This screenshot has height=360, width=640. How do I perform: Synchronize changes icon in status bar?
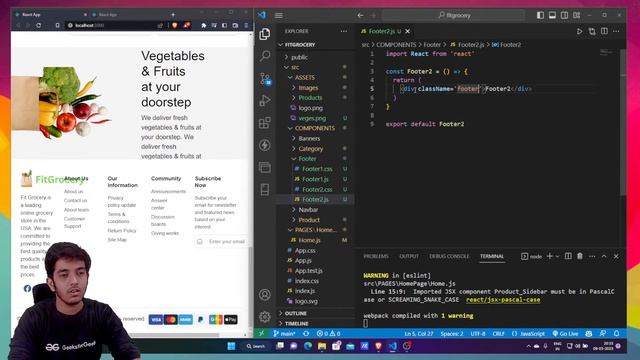306,333
